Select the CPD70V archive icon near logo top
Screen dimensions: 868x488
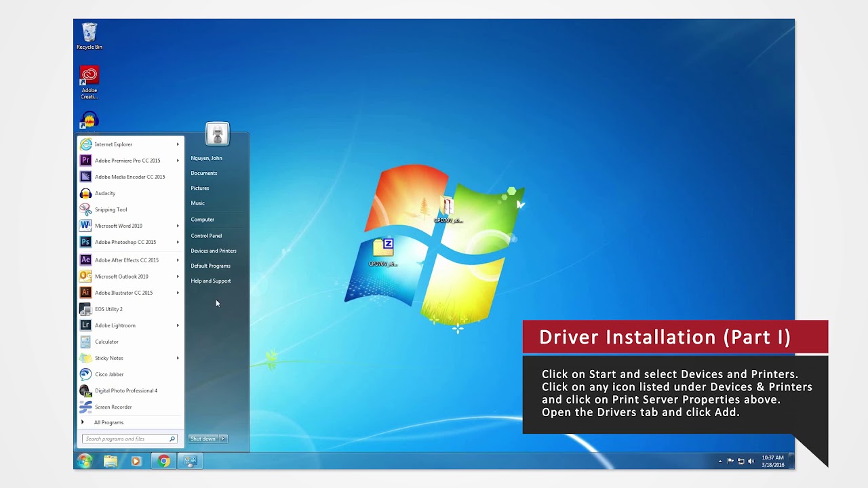tap(448, 209)
